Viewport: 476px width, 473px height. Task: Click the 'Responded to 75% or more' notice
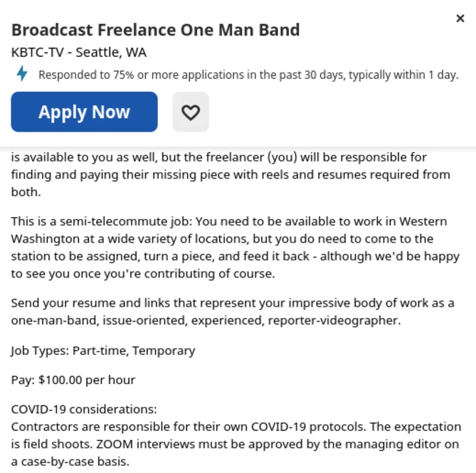tap(248, 75)
